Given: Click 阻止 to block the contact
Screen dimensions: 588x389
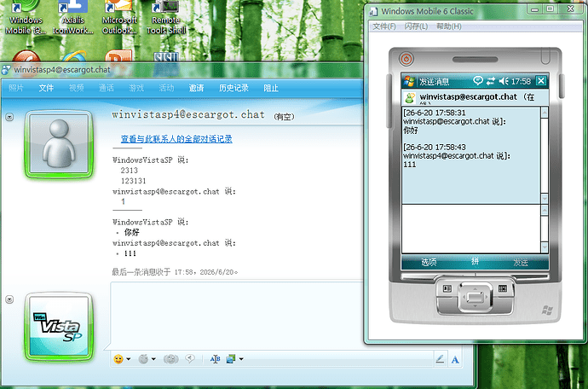Looking at the screenshot, I should point(271,88).
